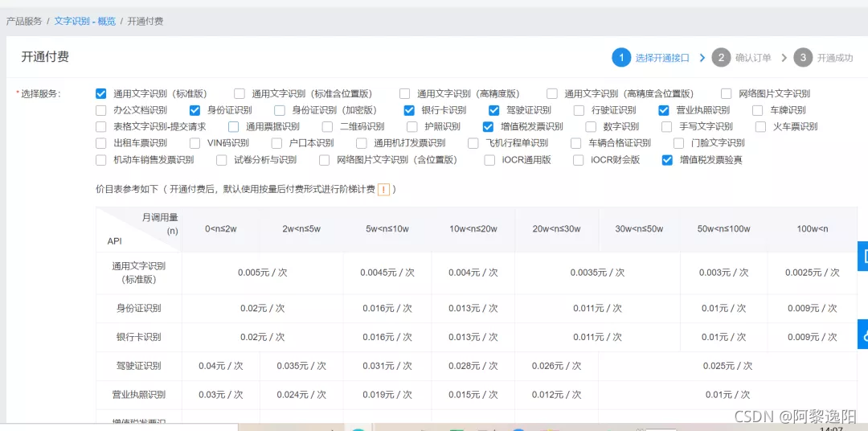
Task: Check 通用票据识别 checkbox
Action: (234, 127)
